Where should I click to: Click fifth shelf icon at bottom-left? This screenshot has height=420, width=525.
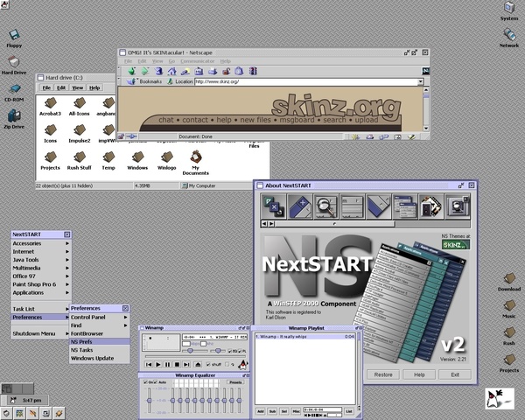click(59, 413)
